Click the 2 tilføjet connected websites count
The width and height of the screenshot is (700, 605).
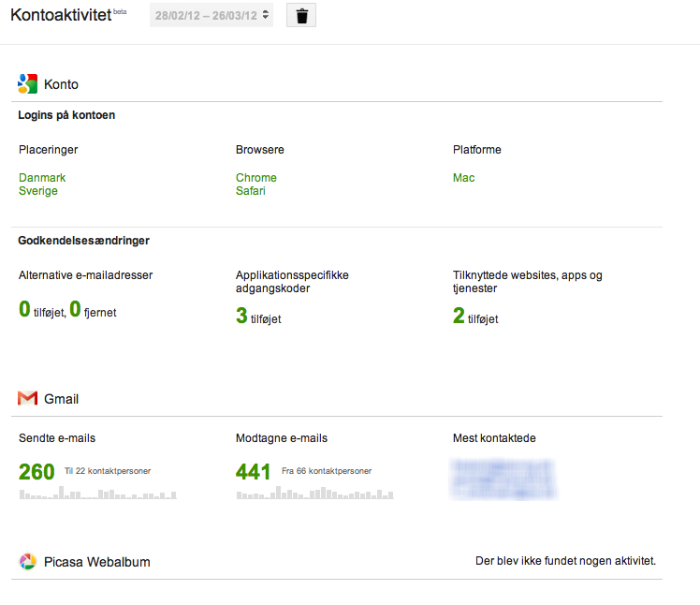pyautogui.click(x=475, y=316)
